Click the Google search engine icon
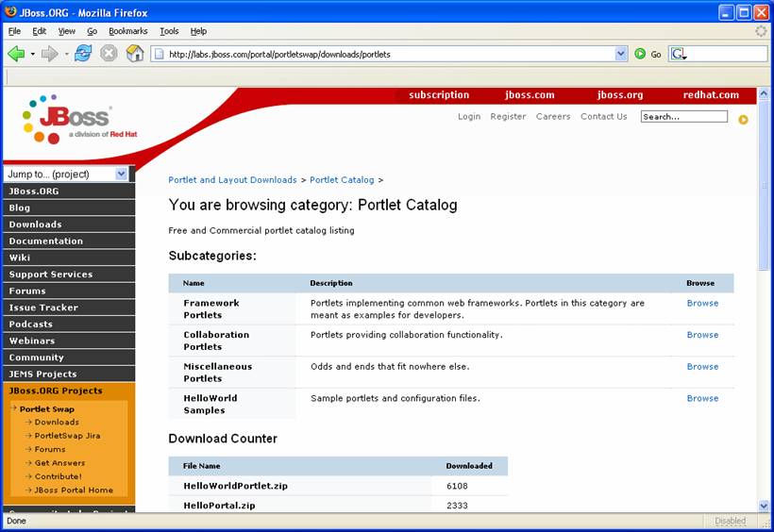 [679, 54]
